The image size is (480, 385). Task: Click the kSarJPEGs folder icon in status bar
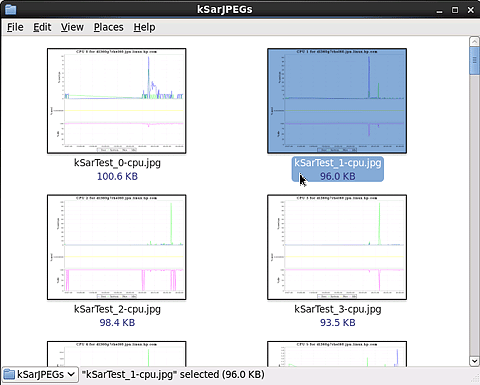point(9,374)
